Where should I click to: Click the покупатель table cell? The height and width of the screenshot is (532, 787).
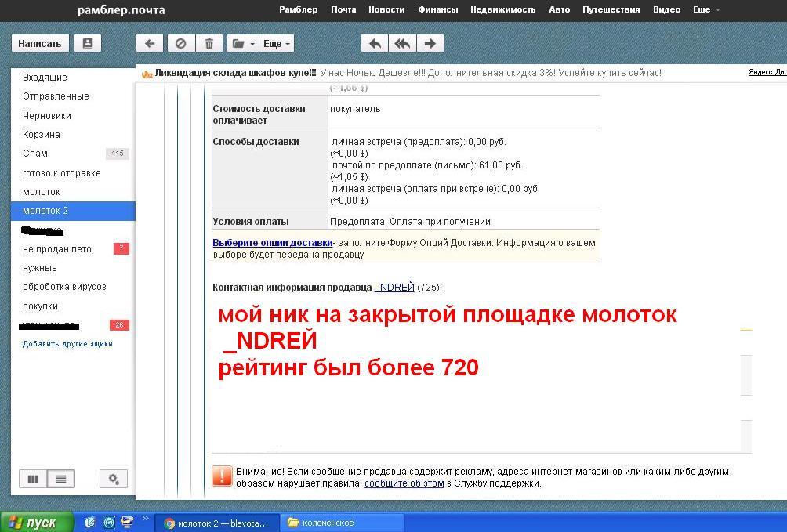tap(355, 109)
